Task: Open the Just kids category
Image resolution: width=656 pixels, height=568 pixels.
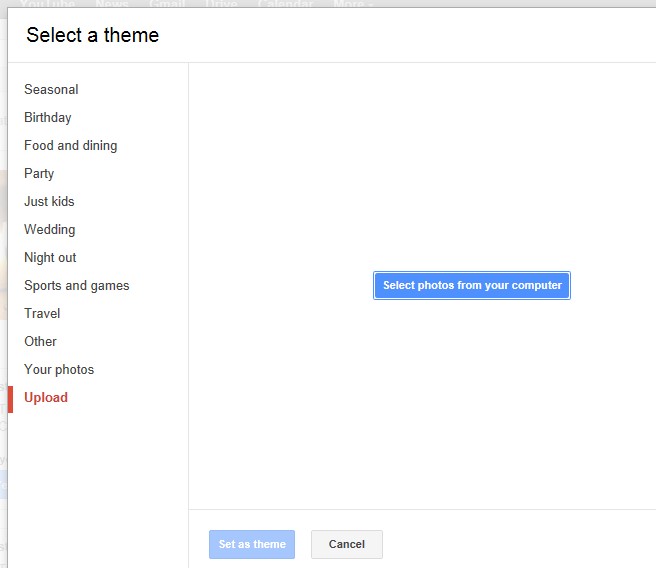Action: (49, 201)
